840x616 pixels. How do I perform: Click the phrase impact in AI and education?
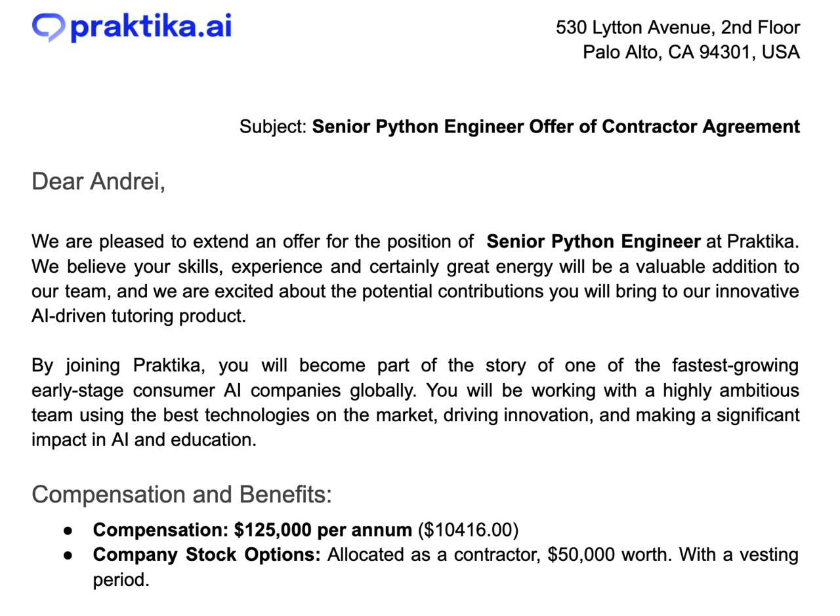pos(144,440)
